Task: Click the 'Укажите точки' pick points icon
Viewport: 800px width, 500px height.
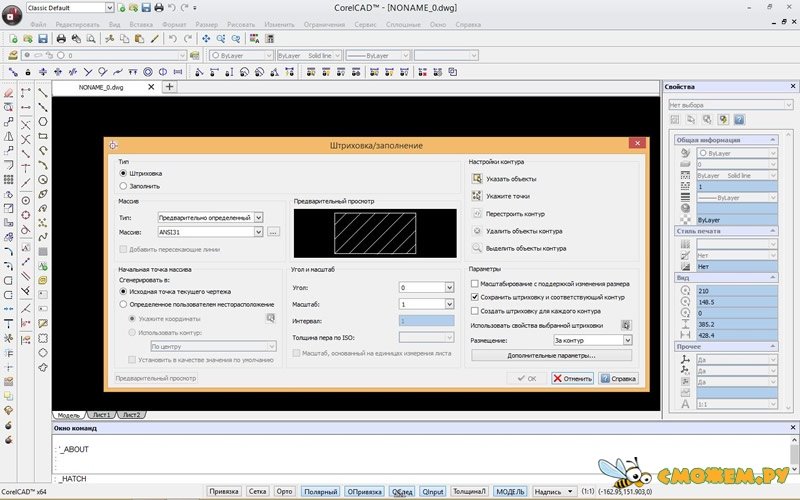Action: pyautogui.click(x=478, y=196)
